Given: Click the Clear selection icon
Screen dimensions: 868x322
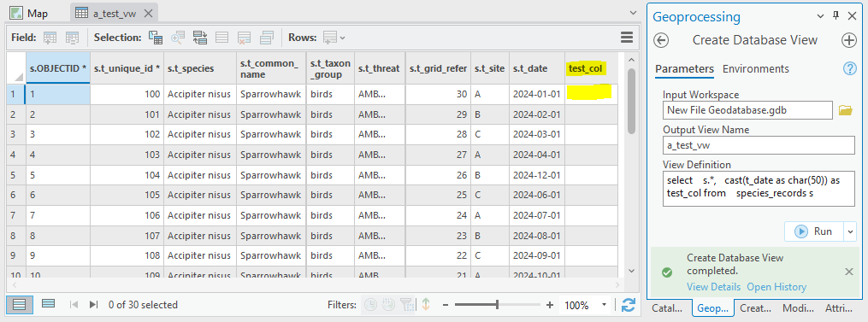Looking at the screenshot, I should pyautogui.click(x=222, y=38).
